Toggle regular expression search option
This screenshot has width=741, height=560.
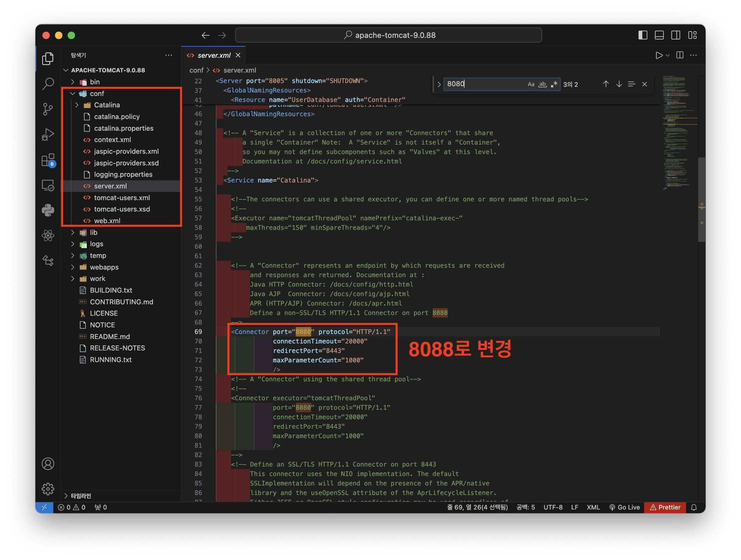554,84
